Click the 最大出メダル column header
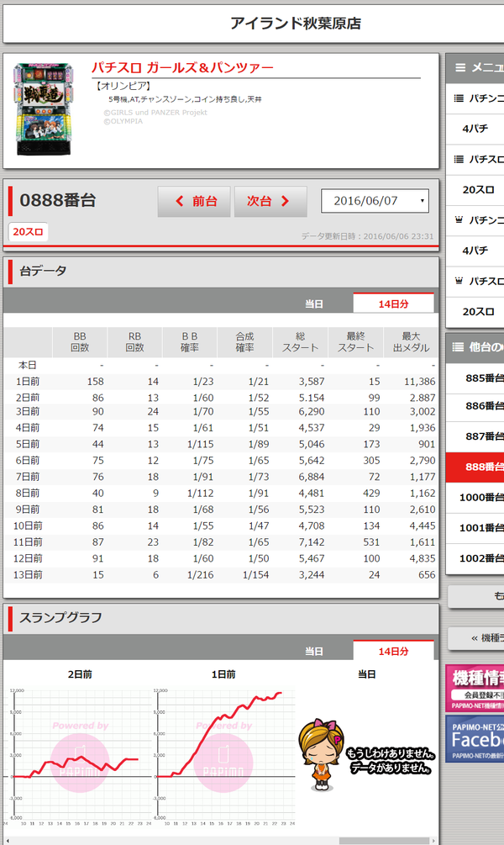Viewport: 504px width, 845px height. (411, 342)
